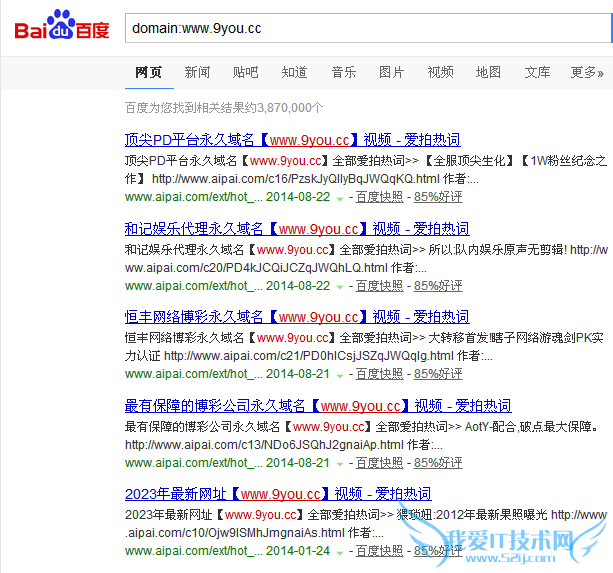Open the 音乐 tab
This screenshot has width=613, height=573.
coord(344,72)
